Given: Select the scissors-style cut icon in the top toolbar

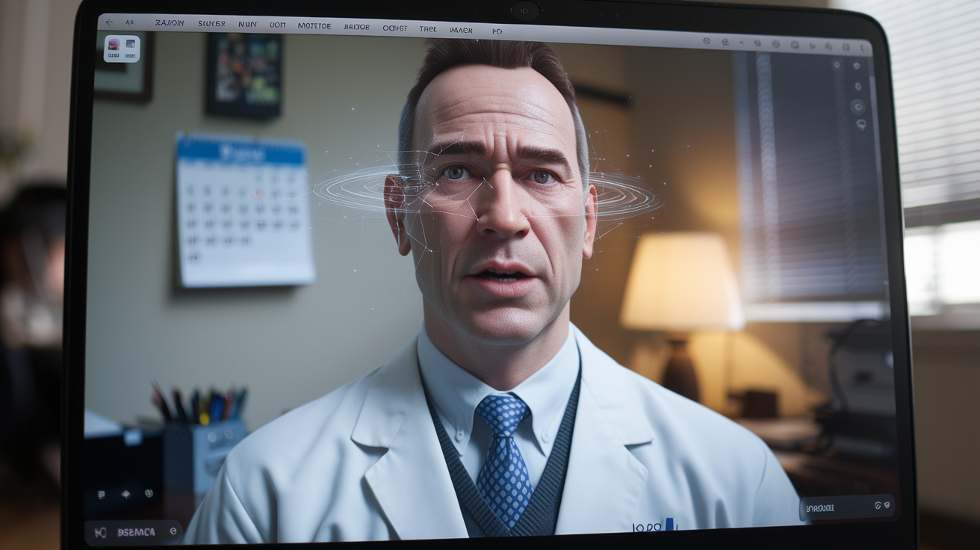Looking at the screenshot, I should pyautogui.click(x=757, y=42).
